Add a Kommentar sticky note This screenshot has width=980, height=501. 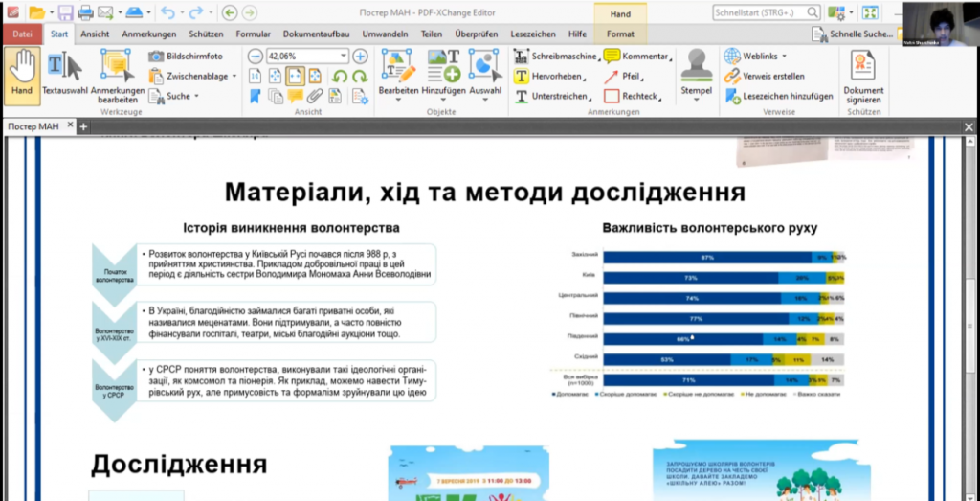click(x=638, y=57)
